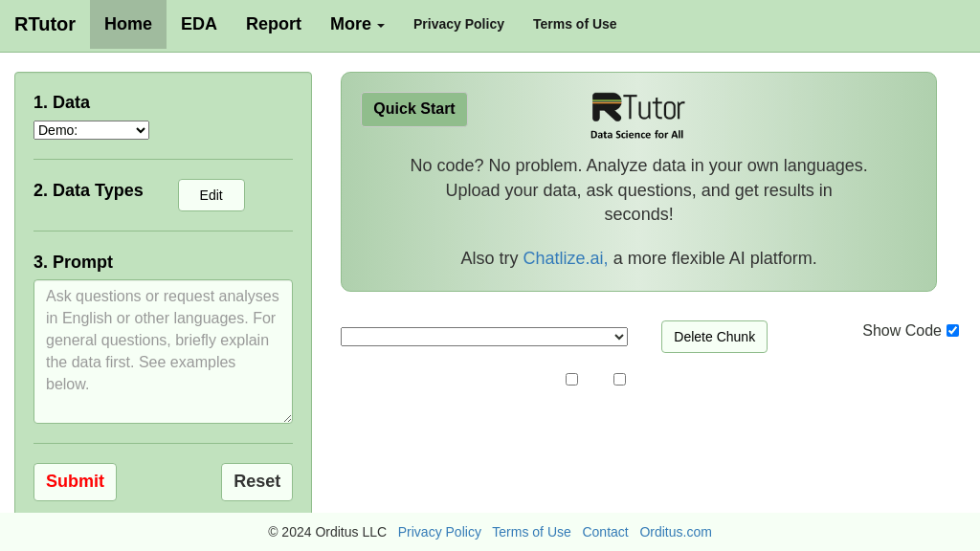Open the Chatlize.ai link
The width and height of the screenshot is (980, 551).
[x=565, y=258]
